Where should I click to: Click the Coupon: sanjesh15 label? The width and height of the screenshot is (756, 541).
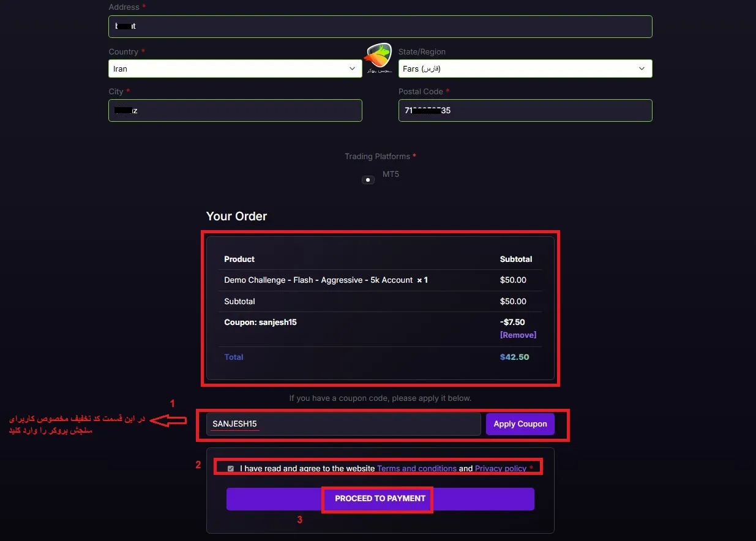pos(260,322)
